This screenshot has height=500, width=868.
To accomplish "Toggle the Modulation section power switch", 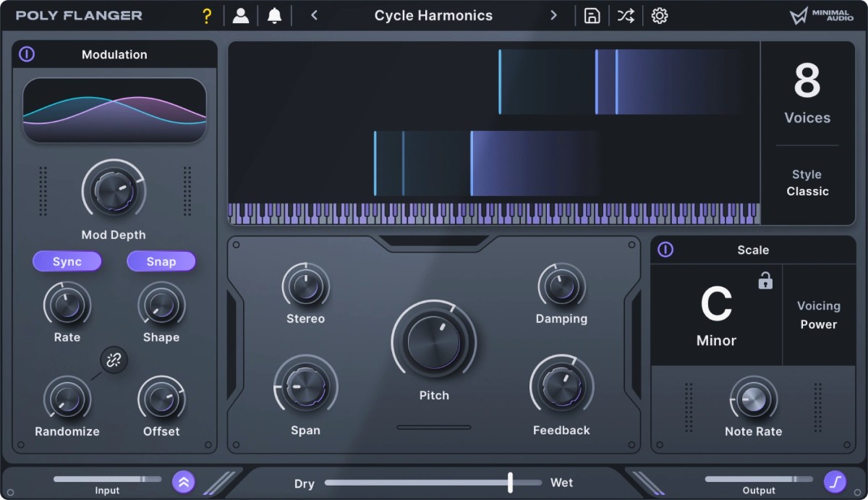I will (x=27, y=54).
